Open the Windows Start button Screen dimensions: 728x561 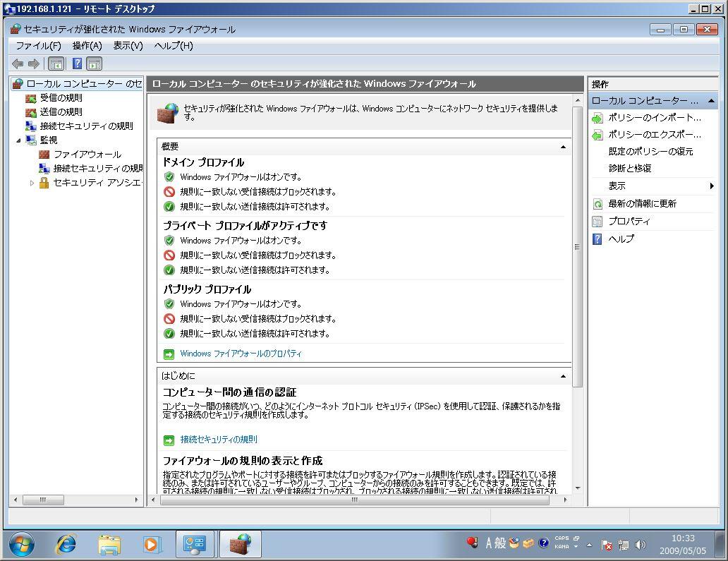pyautogui.click(x=21, y=544)
